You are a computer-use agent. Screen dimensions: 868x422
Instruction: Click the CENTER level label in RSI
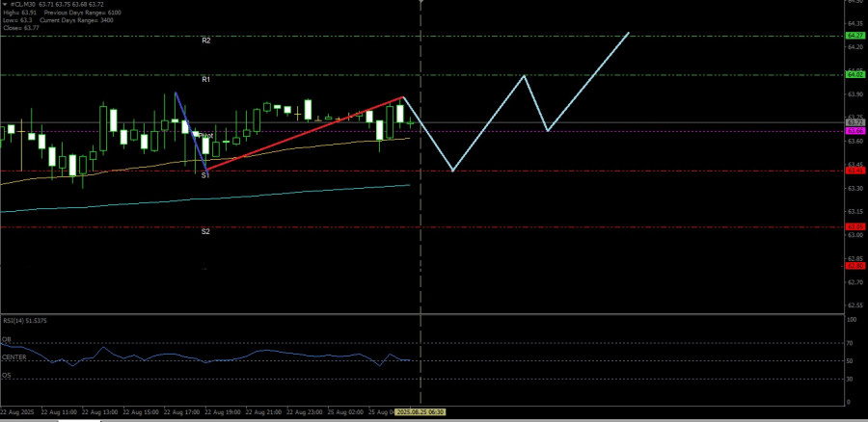point(14,357)
